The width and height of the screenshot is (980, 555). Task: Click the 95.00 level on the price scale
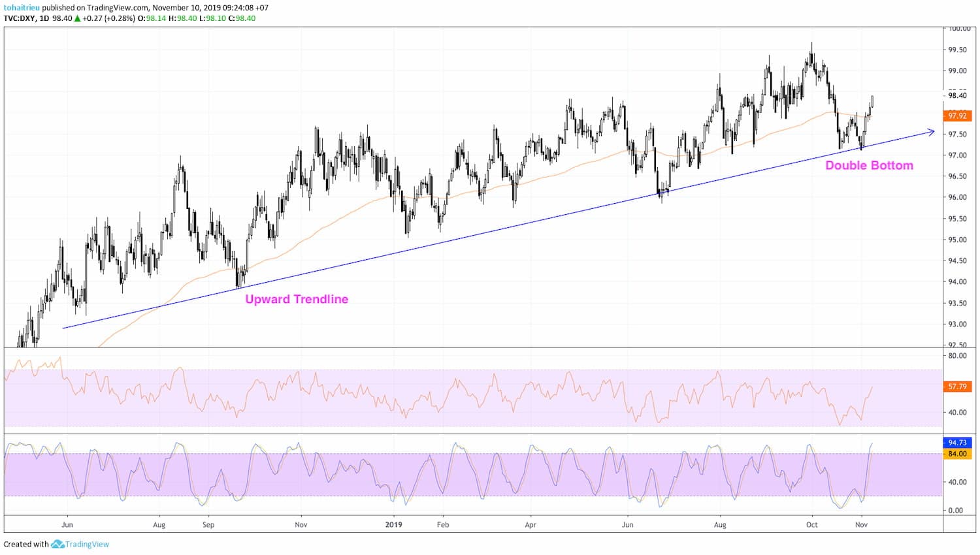point(956,239)
